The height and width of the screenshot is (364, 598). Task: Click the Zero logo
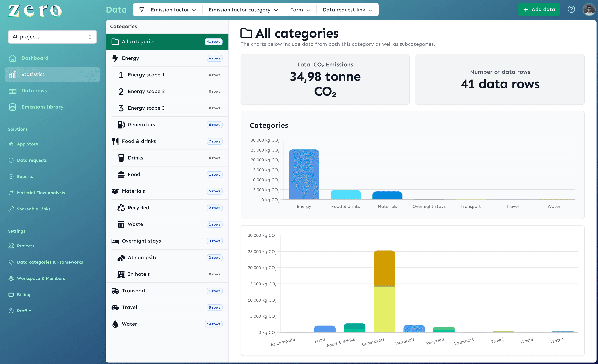(35, 10)
